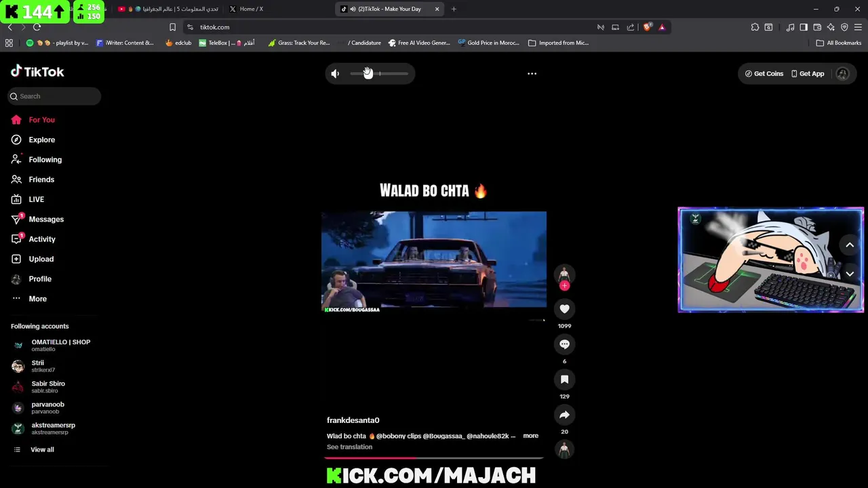Bookmark this page icon near address bar
The image size is (868, 488).
coord(172,27)
